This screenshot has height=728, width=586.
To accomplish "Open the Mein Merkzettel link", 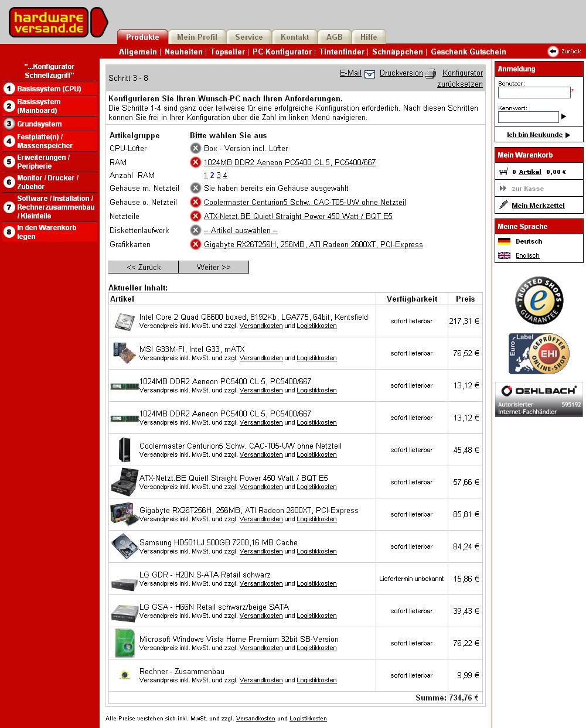I will click(538, 206).
